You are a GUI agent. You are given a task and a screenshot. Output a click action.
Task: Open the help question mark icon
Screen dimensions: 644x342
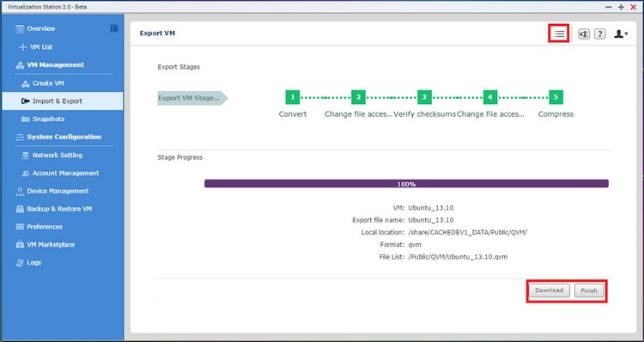coord(599,34)
